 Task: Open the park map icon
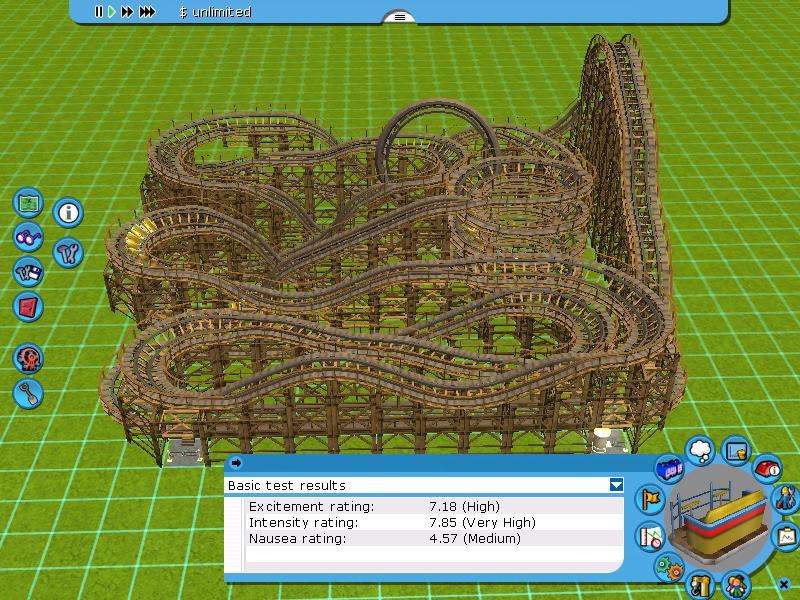(28, 203)
